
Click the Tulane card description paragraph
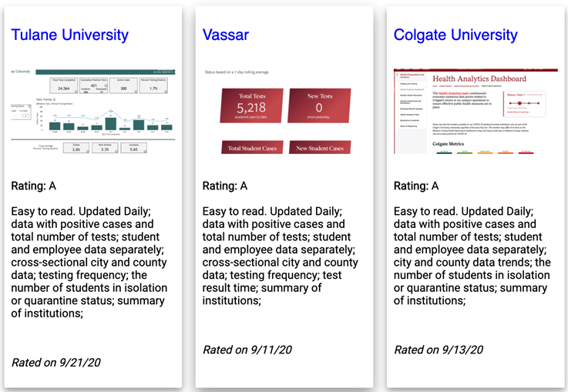coord(89,262)
